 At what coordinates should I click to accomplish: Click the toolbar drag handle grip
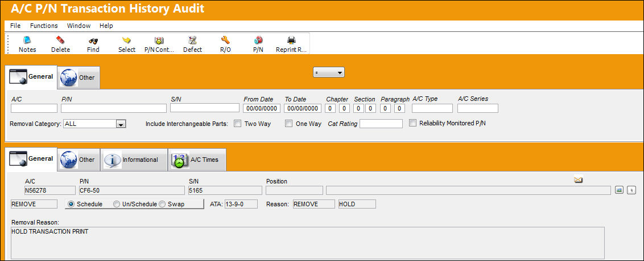pos(7,44)
